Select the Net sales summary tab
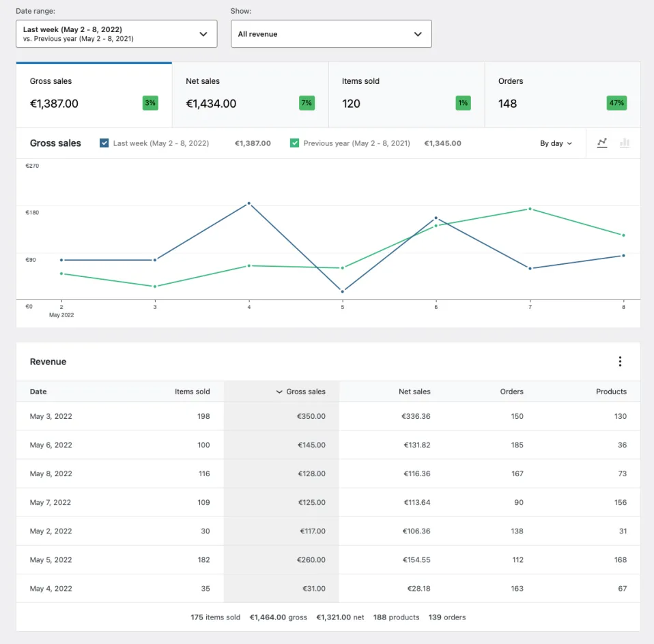The width and height of the screenshot is (654, 644). [x=251, y=95]
